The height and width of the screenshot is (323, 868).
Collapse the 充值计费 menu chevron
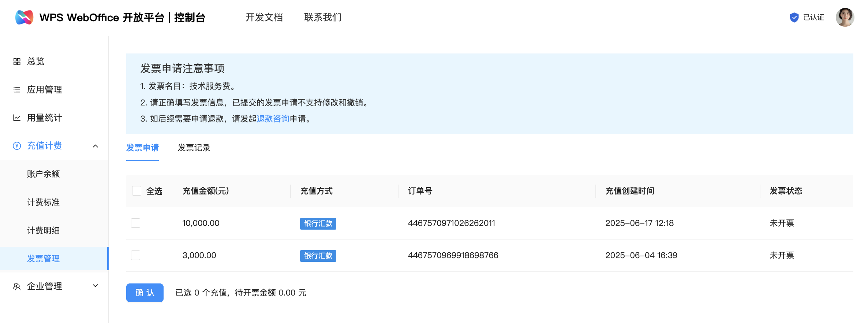click(96, 146)
